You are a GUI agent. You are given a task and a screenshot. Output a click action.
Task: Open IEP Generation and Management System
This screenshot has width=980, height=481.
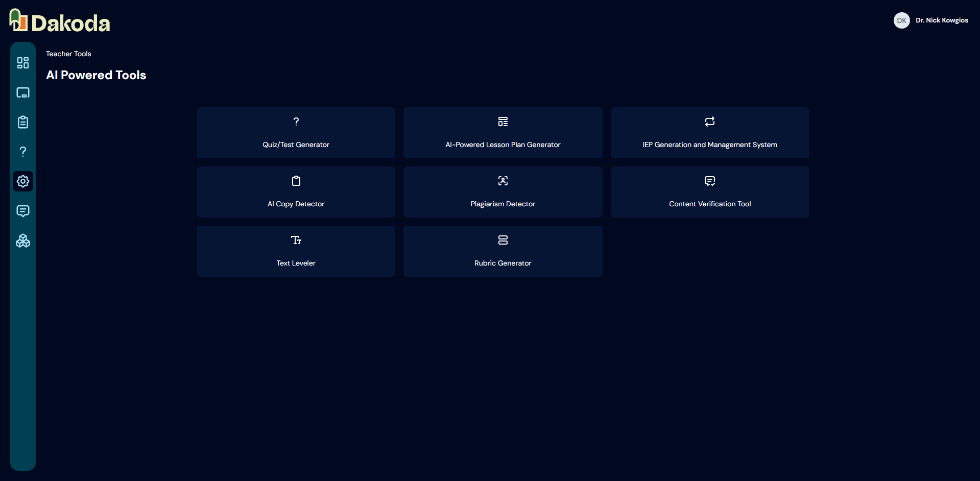pos(710,133)
